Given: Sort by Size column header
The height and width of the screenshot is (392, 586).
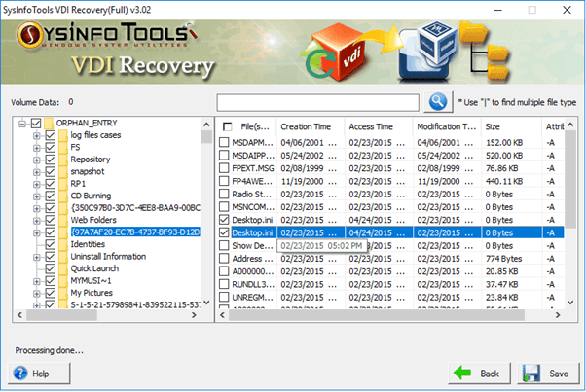Looking at the screenshot, I should click(511, 126).
